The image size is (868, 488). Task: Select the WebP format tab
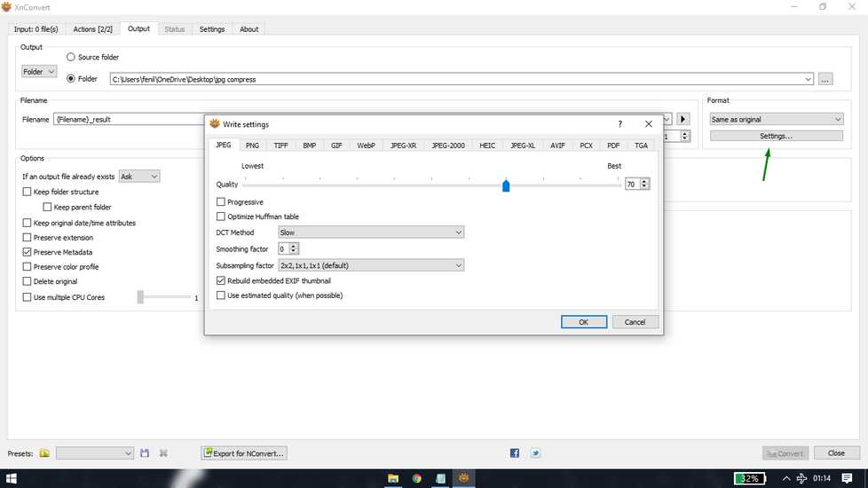point(366,146)
